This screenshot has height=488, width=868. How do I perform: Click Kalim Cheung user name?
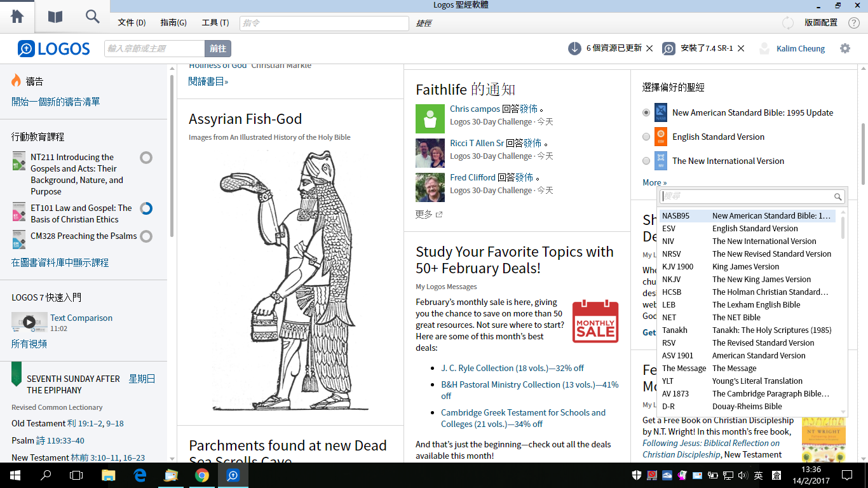tap(801, 48)
